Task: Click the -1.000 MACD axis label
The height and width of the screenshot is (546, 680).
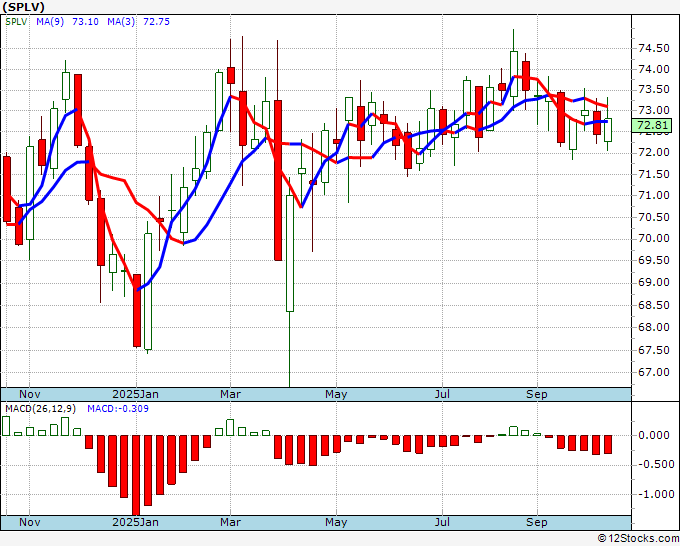Action: click(652, 494)
